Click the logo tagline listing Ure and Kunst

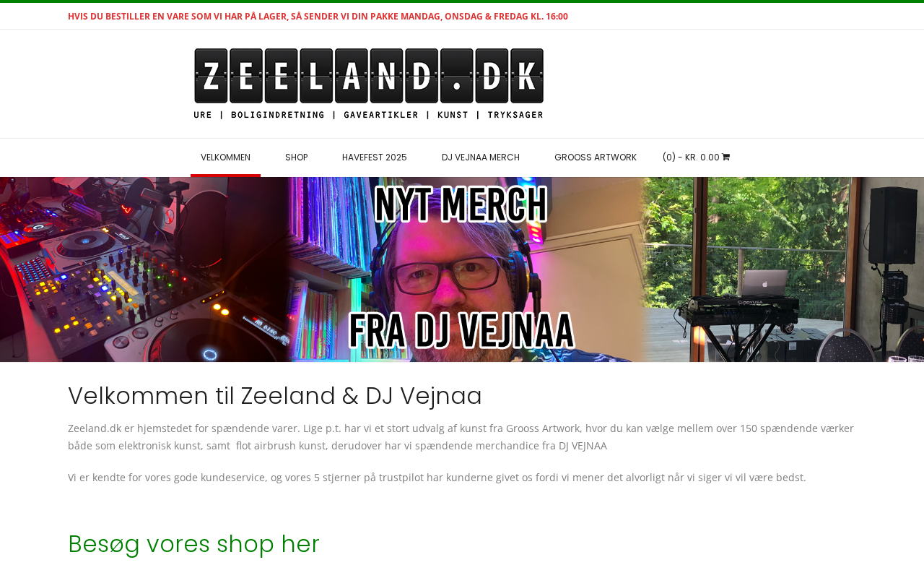coord(369,115)
